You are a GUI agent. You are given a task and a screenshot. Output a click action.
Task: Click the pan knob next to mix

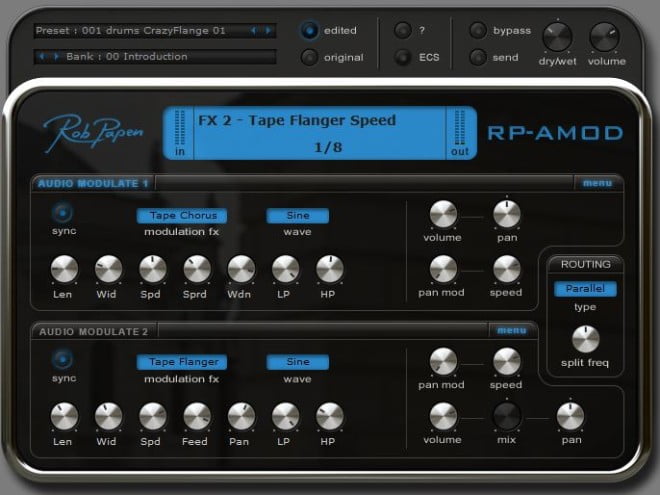coord(570,416)
